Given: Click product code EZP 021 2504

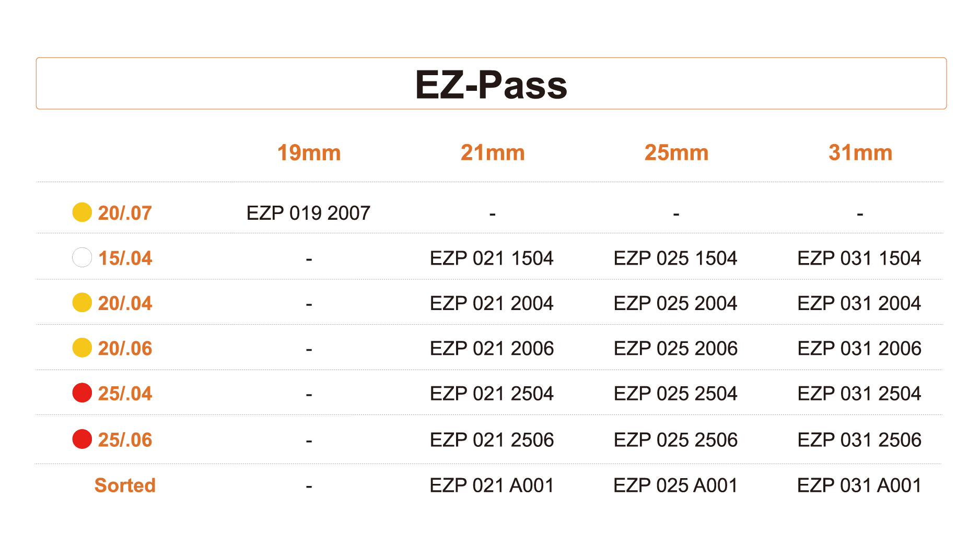Looking at the screenshot, I should [x=492, y=394].
